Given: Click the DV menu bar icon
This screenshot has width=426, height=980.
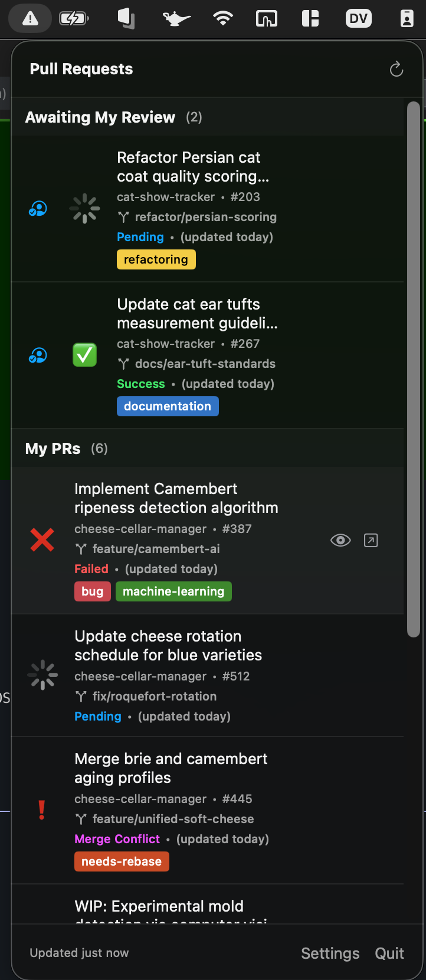Looking at the screenshot, I should click(x=358, y=19).
